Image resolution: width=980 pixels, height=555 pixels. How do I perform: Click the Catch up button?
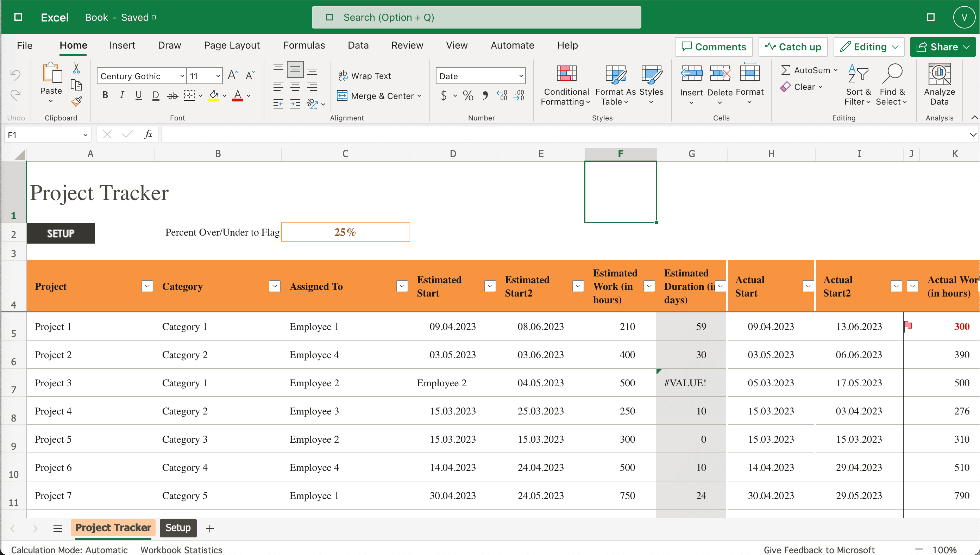(793, 47)
